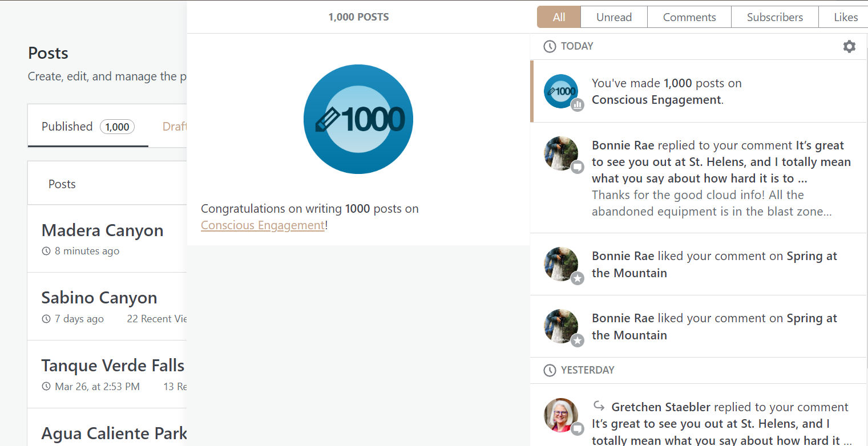This screenshot has width=868, height=446.
Task: Click Gretchen Staebler's profile avatar
Action: point(560,415)
